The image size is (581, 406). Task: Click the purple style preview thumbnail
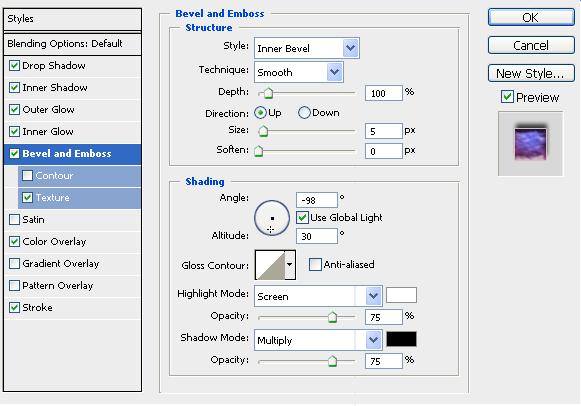click(x=531, y=144)
